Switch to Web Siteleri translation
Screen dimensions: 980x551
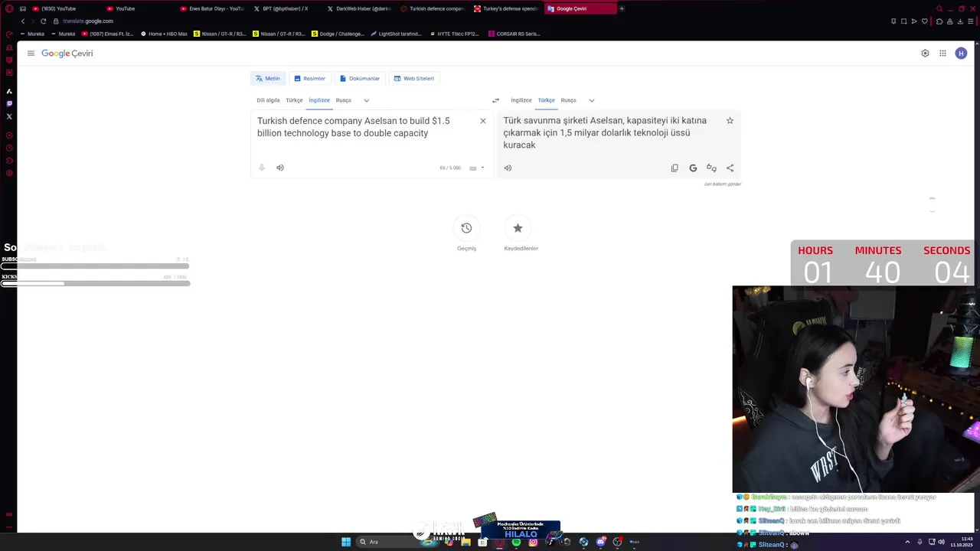pos(414,78)
